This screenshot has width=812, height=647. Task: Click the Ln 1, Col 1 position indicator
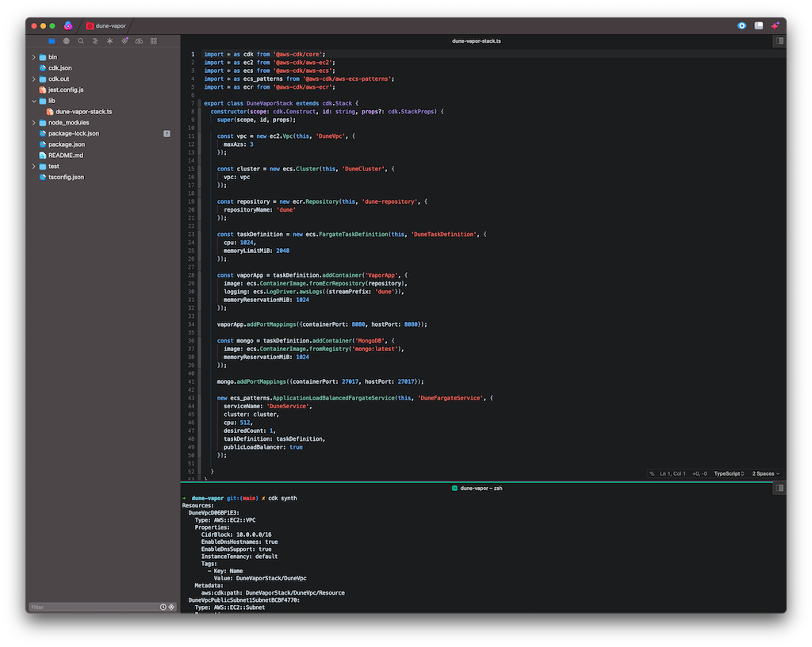[672, 473]
